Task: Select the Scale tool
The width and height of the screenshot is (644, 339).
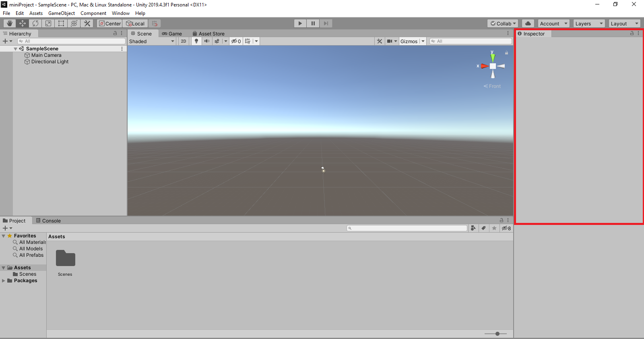Action: tap(48, 23)
